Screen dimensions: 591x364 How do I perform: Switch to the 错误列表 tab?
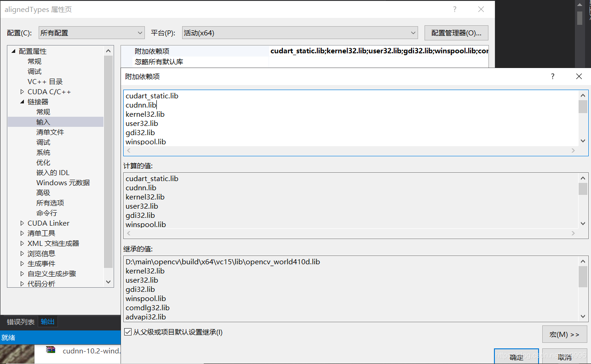click(x=20, y=322)
